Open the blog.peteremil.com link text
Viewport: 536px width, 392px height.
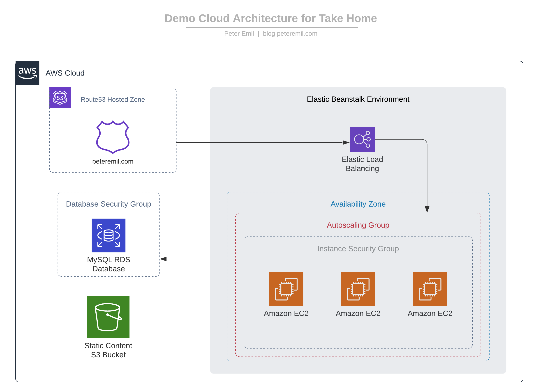[x=290, y=34]
